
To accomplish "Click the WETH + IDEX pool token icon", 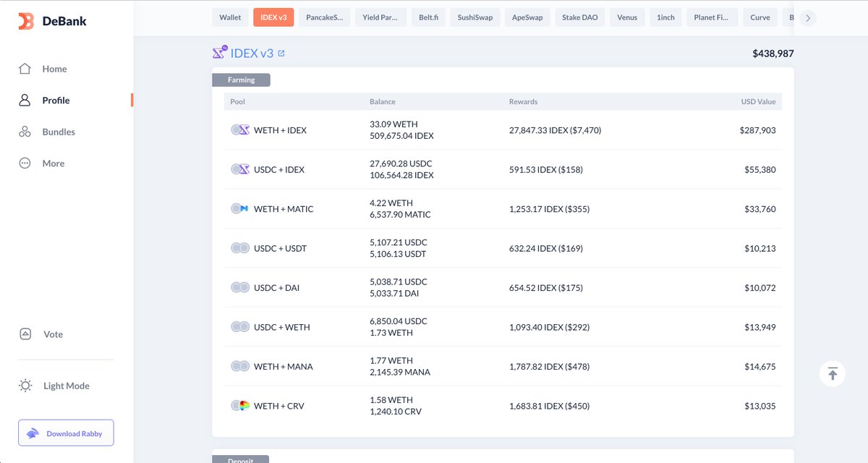I will (240, 130).
